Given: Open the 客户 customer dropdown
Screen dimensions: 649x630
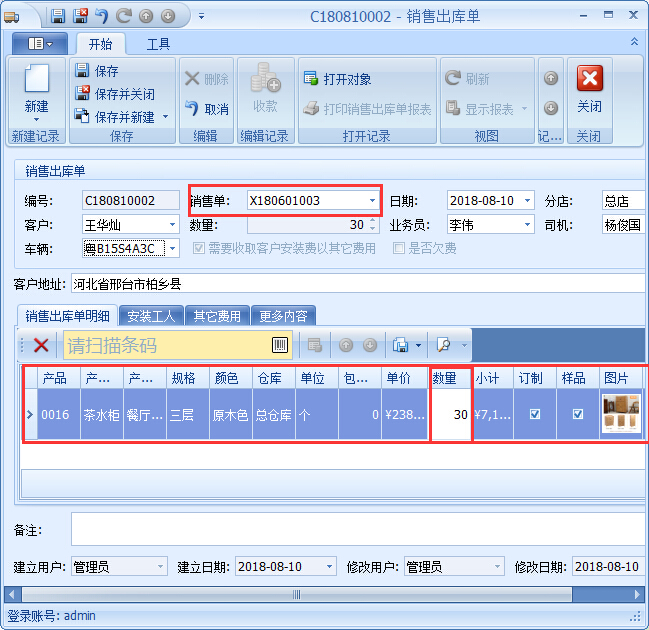Looking at the screenshot, I should point(172,225).
